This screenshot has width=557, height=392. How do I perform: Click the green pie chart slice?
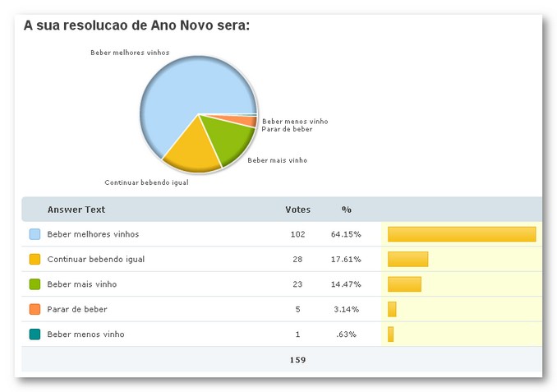(x=227, y=138)
